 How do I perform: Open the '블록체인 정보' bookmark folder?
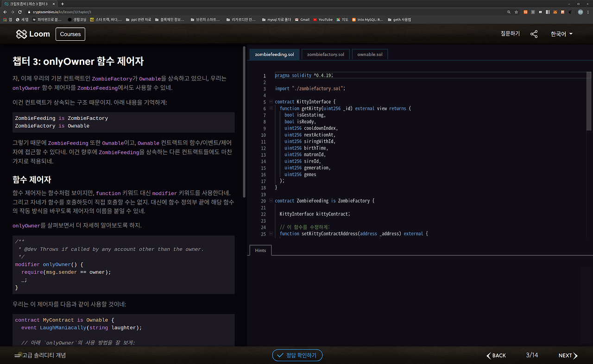(169, 19)
